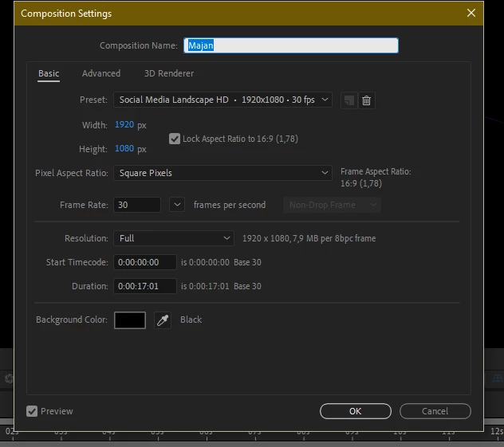The height and width of the screenshot is (447, 504).
Task: Delete the selected preset with trash icon
Action: point(366,100)
